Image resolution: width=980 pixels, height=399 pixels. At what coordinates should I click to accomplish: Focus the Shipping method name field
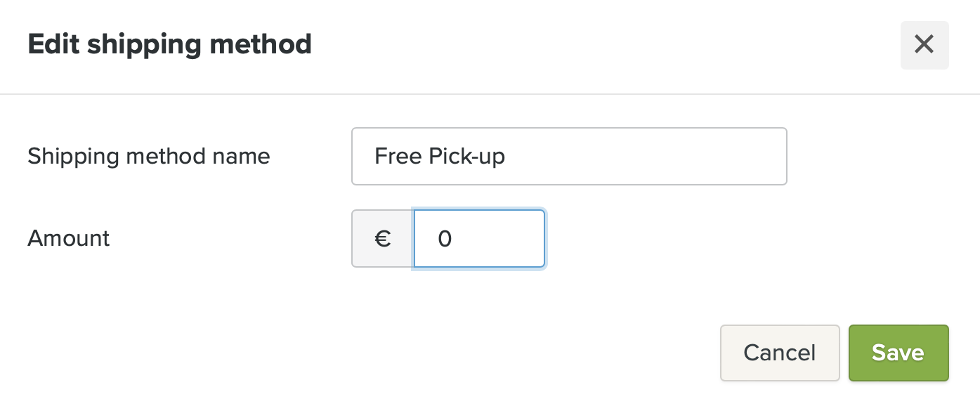(568, 156)
